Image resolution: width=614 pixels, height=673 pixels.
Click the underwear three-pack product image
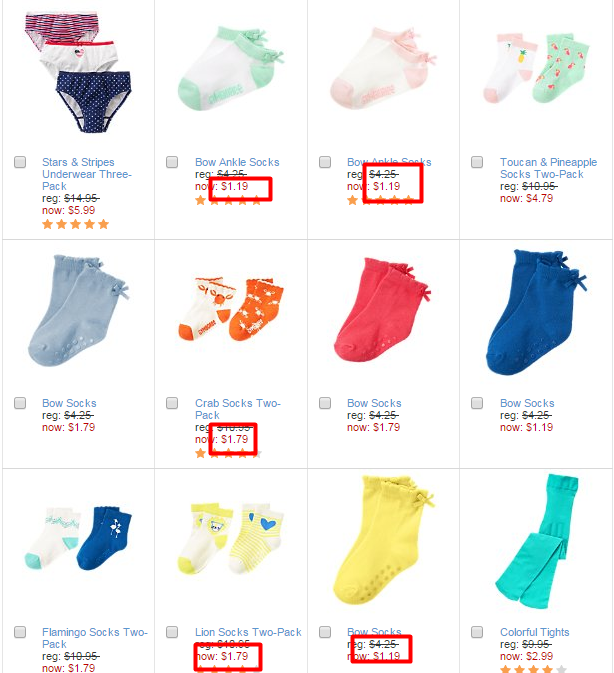click(79, 72)
